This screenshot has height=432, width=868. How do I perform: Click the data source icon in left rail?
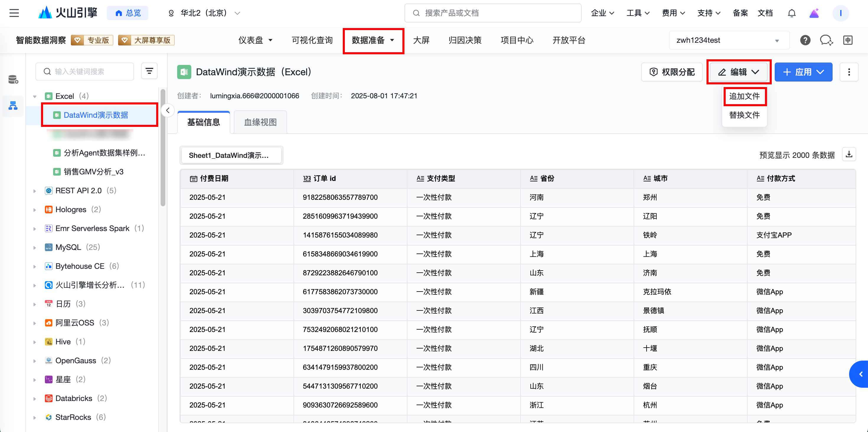coord(13,79)
